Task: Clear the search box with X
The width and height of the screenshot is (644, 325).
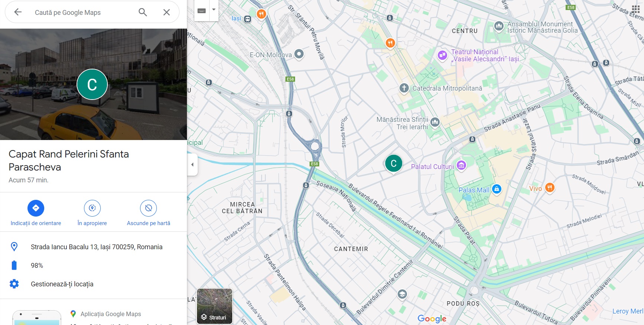Action: [x=166, y=12]
